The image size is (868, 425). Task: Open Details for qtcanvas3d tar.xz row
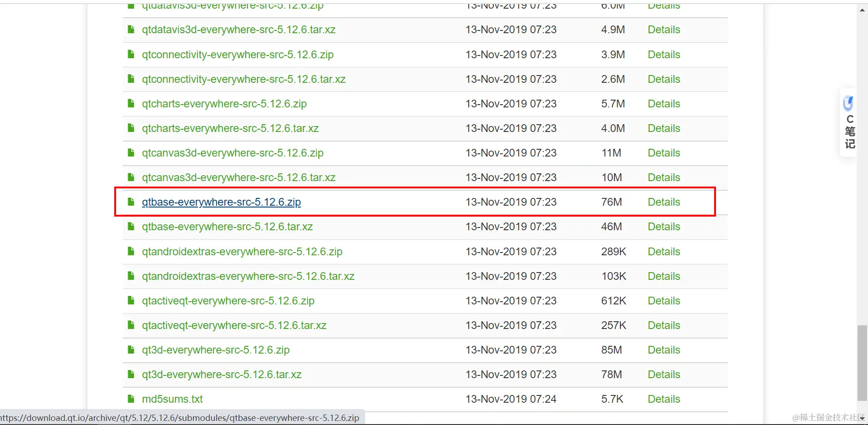pyautogui.click(x=664, y=177)
